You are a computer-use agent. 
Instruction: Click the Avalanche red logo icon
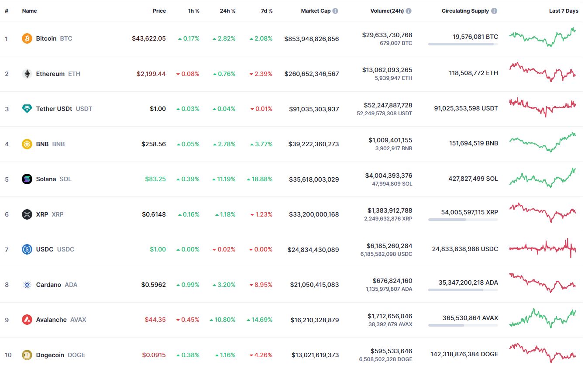click(27, 320)
